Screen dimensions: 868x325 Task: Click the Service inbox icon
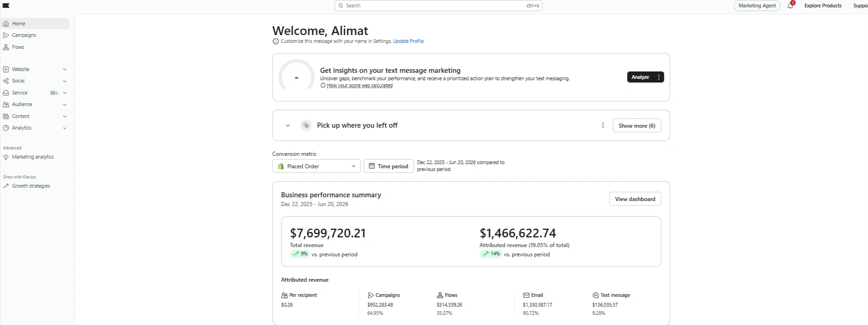pyautogui.click(x=6, y=93)
